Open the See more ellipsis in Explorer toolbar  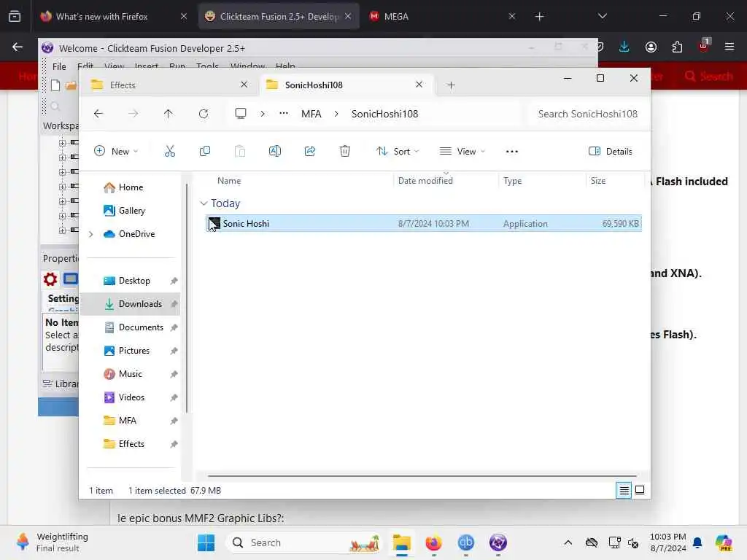pos(511,152)
